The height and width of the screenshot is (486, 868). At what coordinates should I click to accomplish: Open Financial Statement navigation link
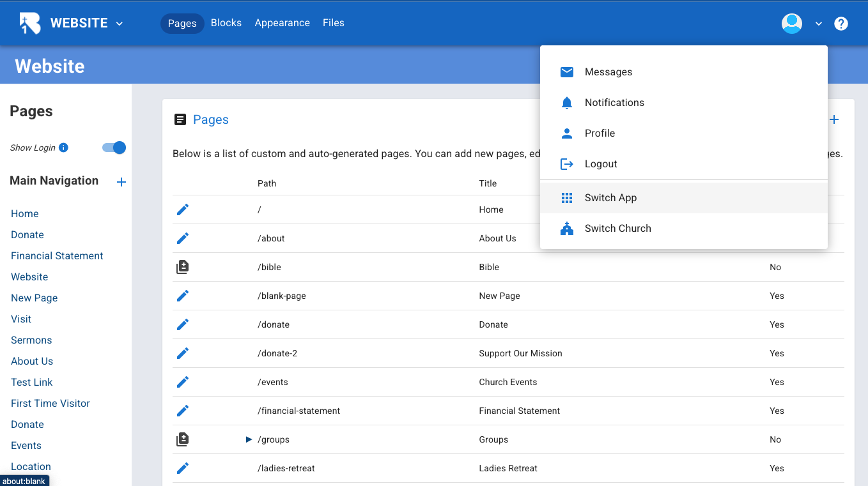click(57, 256)
